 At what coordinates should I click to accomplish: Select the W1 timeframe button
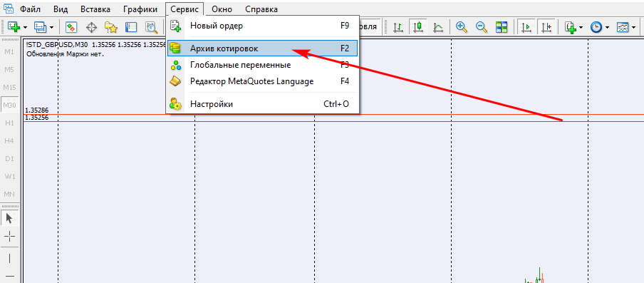[x=9, y=176]
